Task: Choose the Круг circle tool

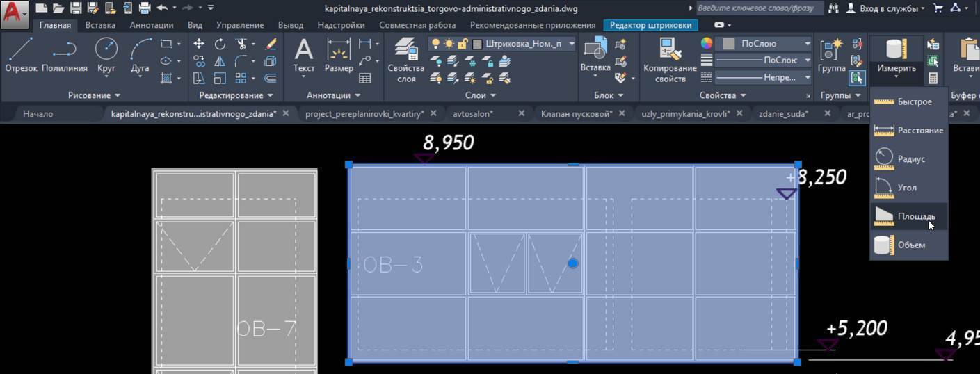Action: (106, 56)
